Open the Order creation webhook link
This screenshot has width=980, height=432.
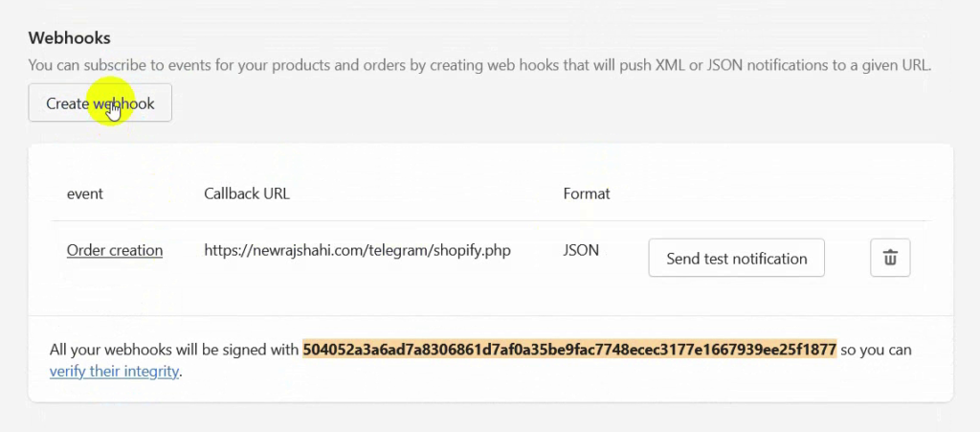click(115, 251)
